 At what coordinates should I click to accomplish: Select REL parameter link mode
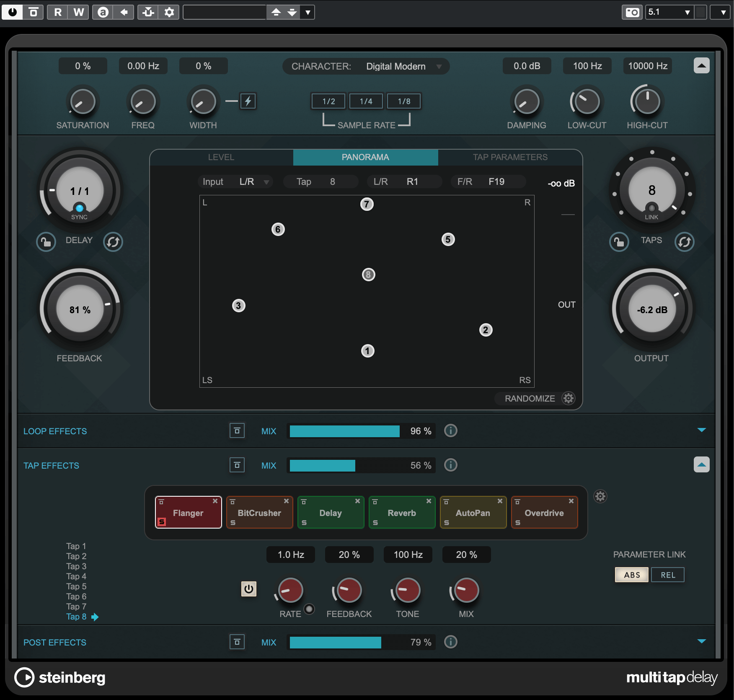pyautogui.click(x=668, y=575)
